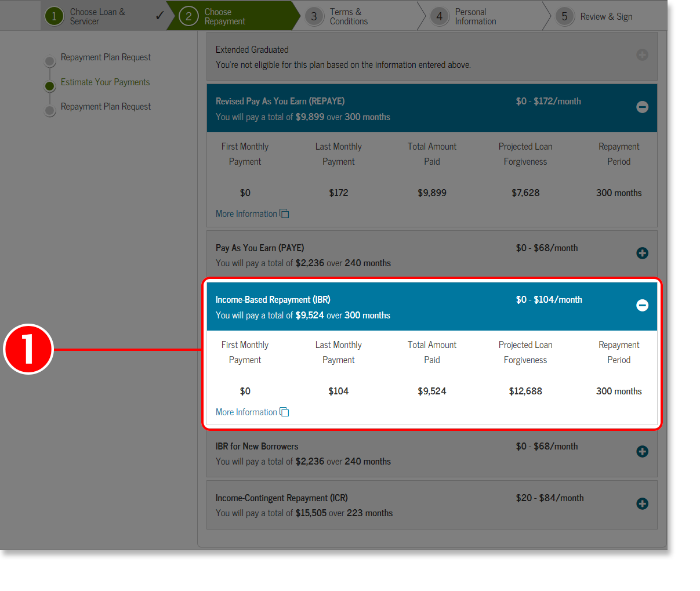Click the $172 last monthly payment value
This screenshot has width=700, height=591.
[339, 193]
